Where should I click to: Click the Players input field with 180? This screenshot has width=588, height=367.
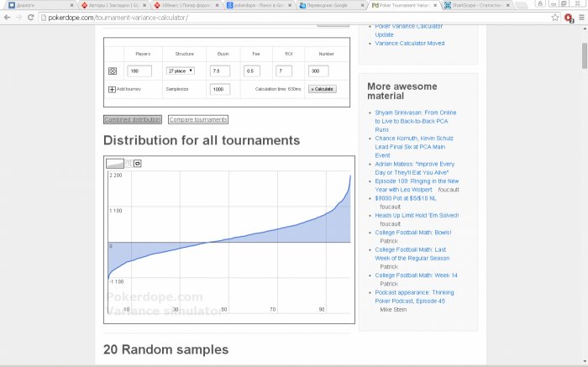[x=139, y=71]
